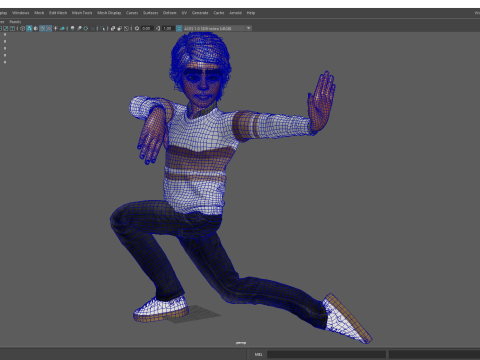Open the Mesh Display menu
The height and width of the screenshot is (360, 480).
coord(109,13)
